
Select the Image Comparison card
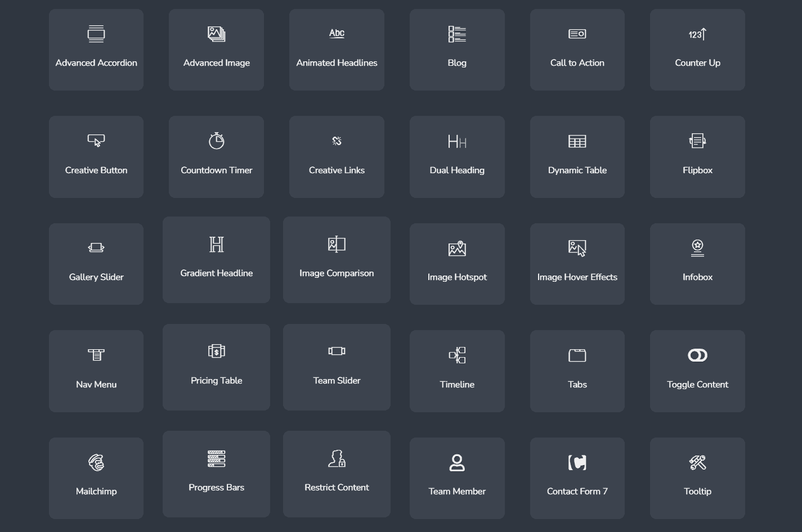tap(337, 260)
